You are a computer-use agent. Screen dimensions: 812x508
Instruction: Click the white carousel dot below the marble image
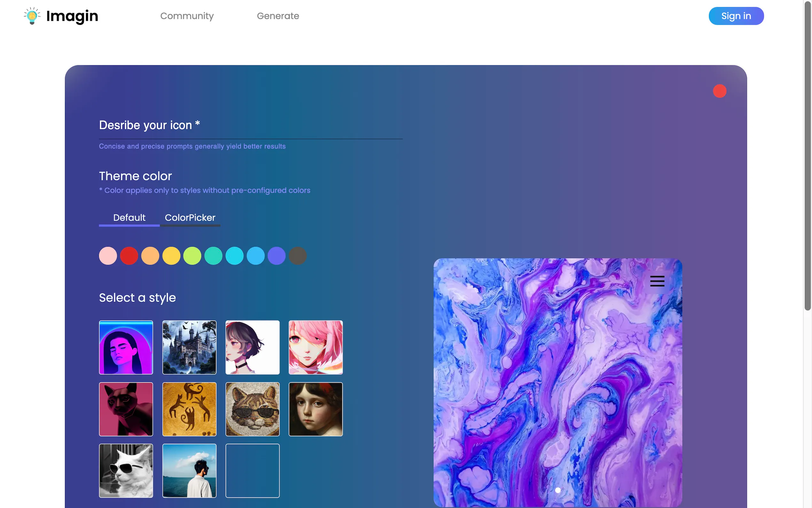[558, 490]
